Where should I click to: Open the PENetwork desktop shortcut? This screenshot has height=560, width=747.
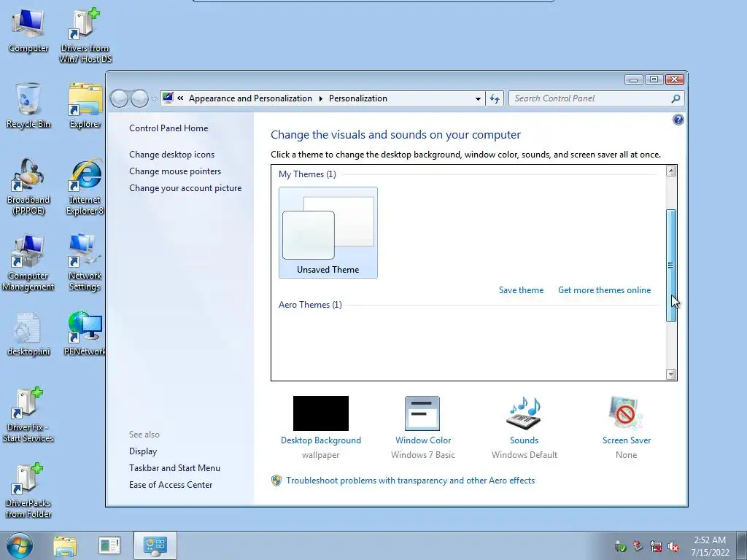click(x=85, y=334)
